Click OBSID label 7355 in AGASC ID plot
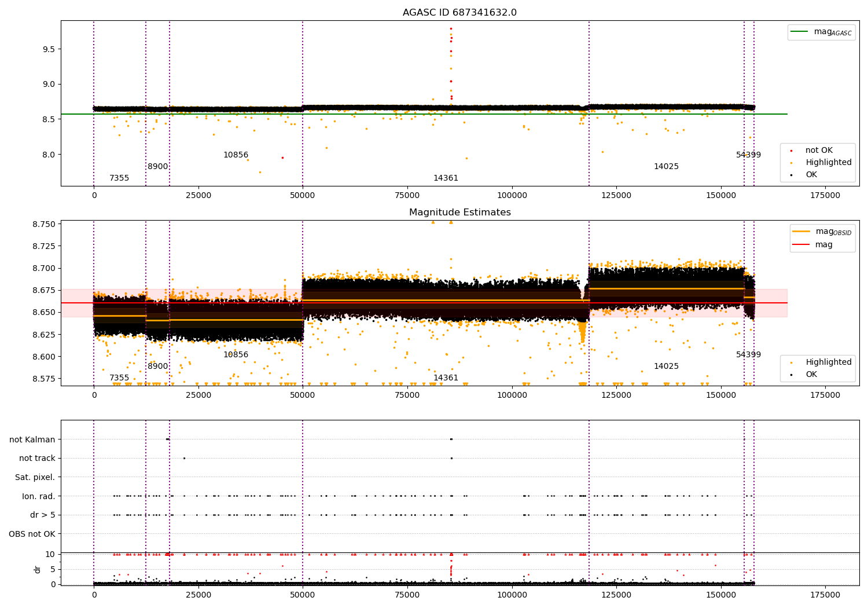868x608 pixels. (119, 178)
